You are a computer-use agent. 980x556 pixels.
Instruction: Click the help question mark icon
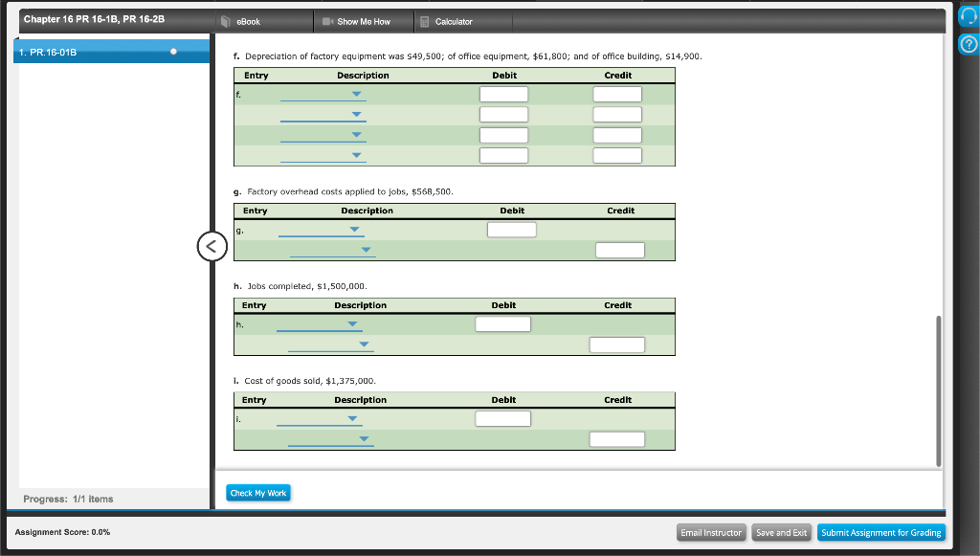pos(968,44)
